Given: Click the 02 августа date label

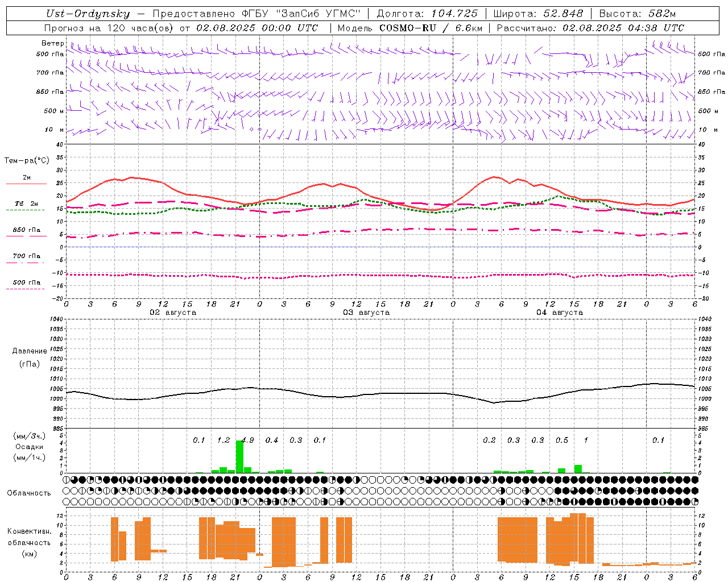Looking at the screenshot, I should (x=173, y=313).
